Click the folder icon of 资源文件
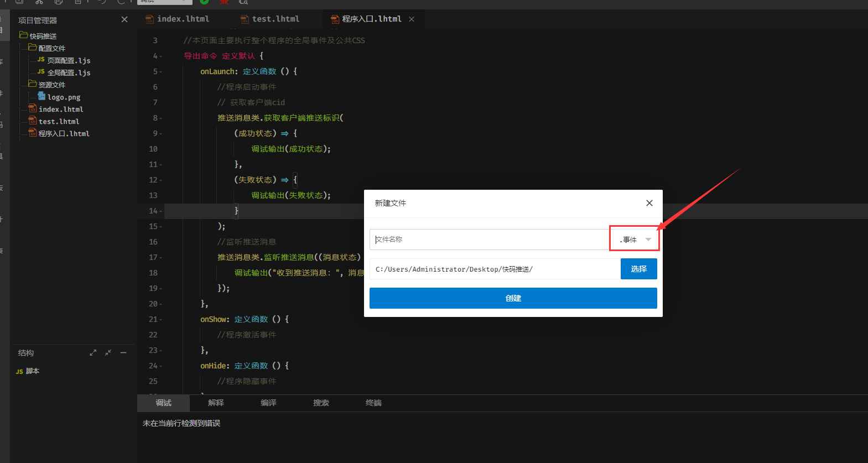 pyautogui.click(x=33, y=84)
